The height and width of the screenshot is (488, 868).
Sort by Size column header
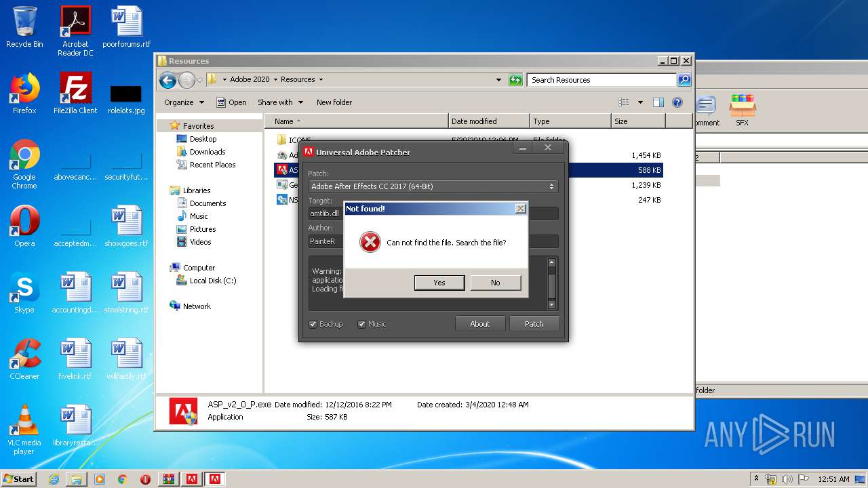(638, 121)
